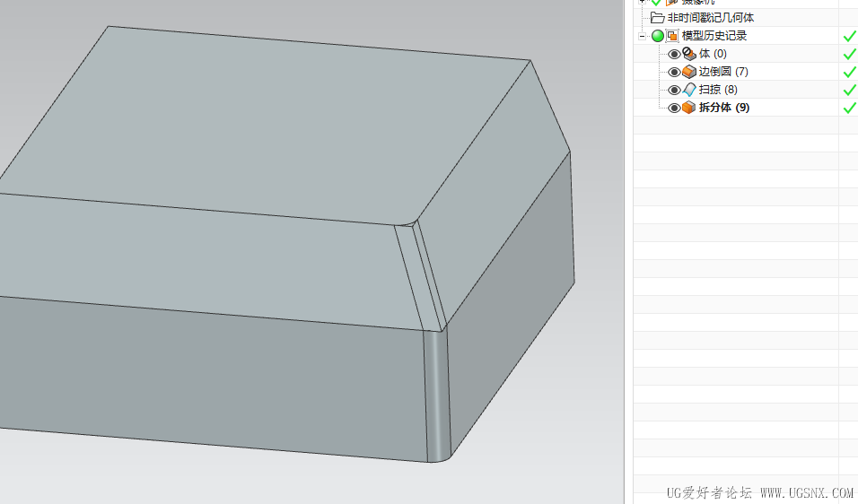Select the 边倒圆 (7) feature label
The image size is (858, 504).
point(723,72)
